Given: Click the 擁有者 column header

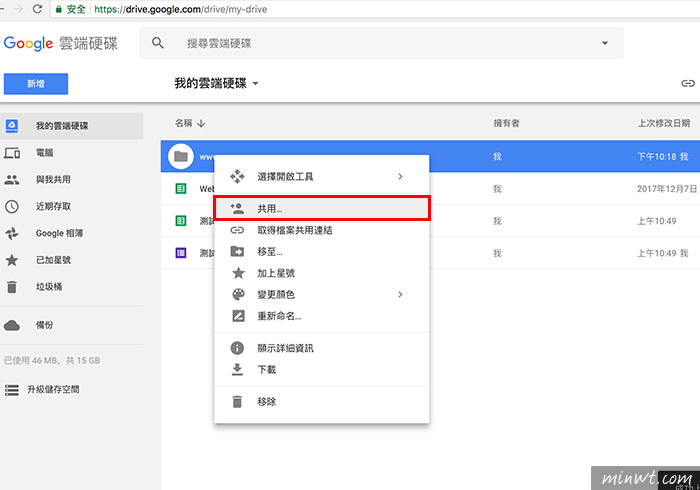Looking at the screenshot, I should 506,123.
